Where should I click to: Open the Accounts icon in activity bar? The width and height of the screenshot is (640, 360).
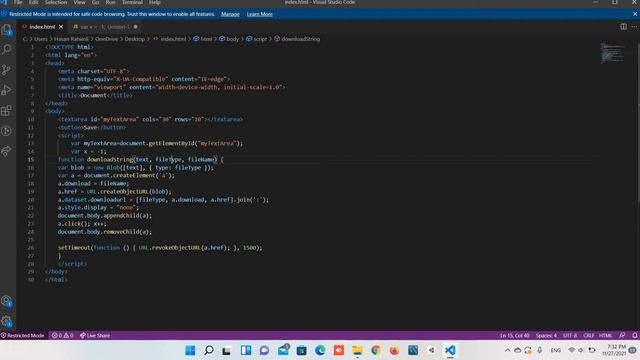7,301
